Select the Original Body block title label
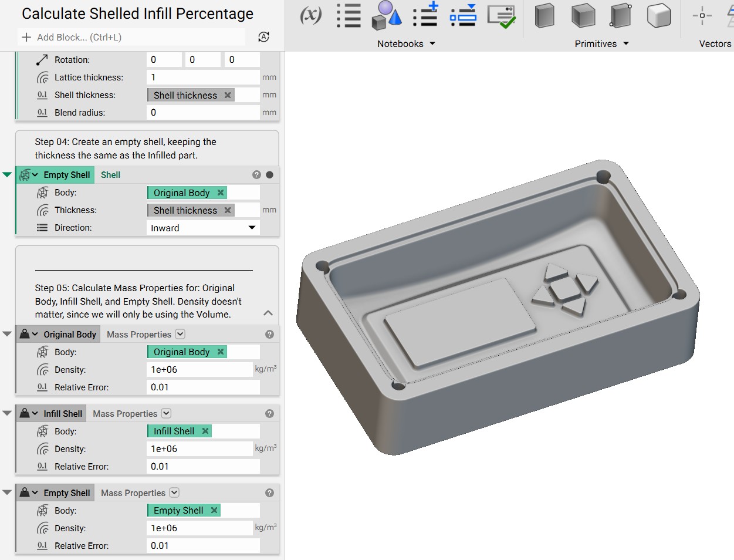 (x=70, y=335)
